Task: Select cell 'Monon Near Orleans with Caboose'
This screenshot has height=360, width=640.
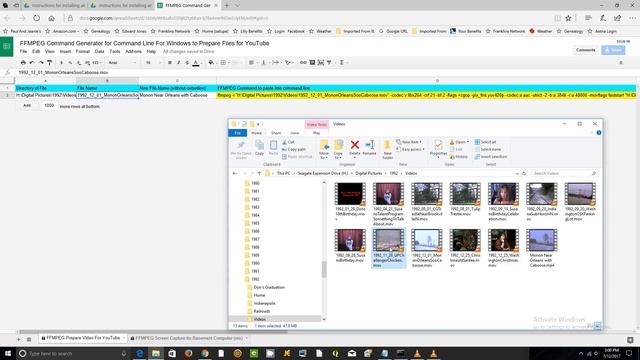Action: click(x=178, y=95)
